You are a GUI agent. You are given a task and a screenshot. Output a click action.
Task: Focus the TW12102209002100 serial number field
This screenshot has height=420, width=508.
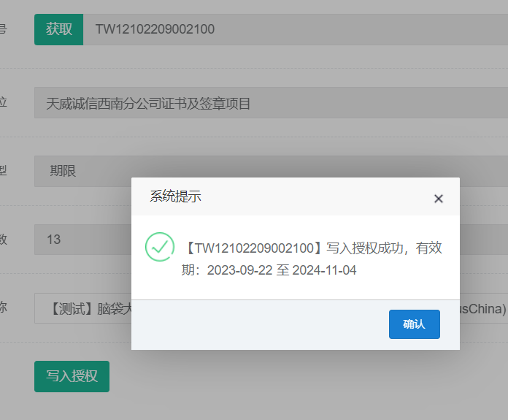(x=292, y=29)
